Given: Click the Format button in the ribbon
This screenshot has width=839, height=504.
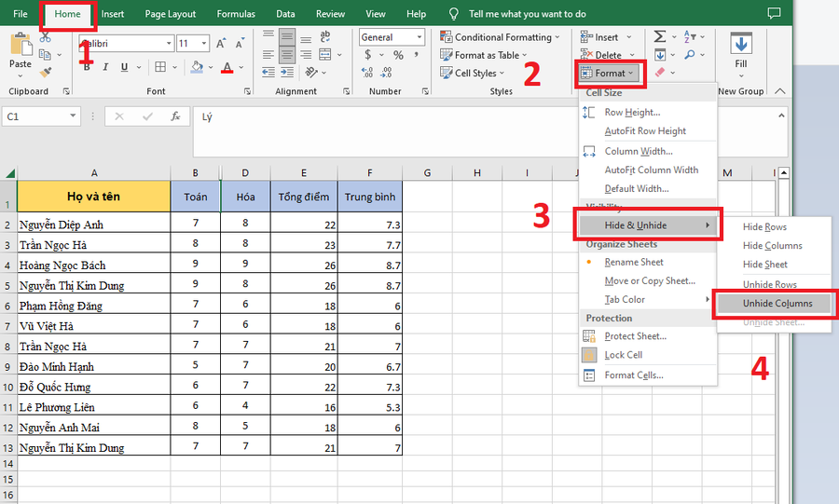Looking at the screenshot, I should click(610, 74).
